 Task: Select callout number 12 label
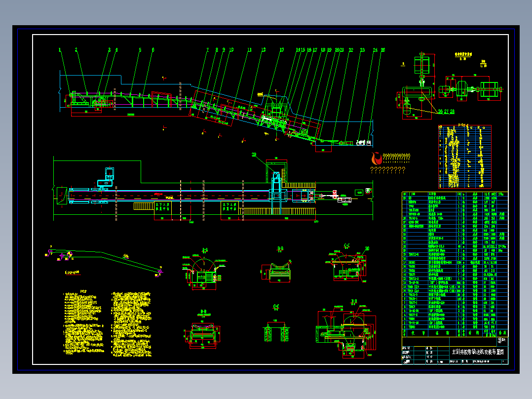click(x=264, y=50)
